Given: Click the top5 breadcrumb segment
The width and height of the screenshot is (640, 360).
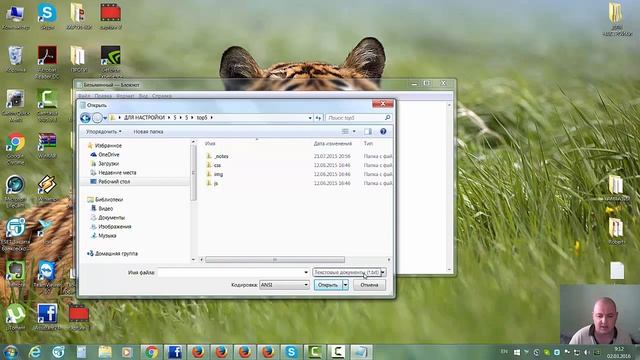Looking at the screenshot, I should tap(202, 118).
